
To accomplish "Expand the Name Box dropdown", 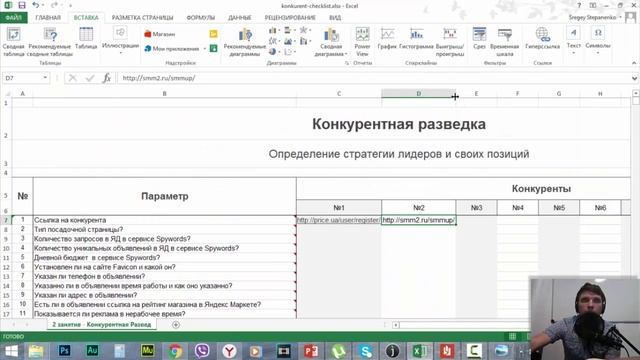I will click(45, 78).
